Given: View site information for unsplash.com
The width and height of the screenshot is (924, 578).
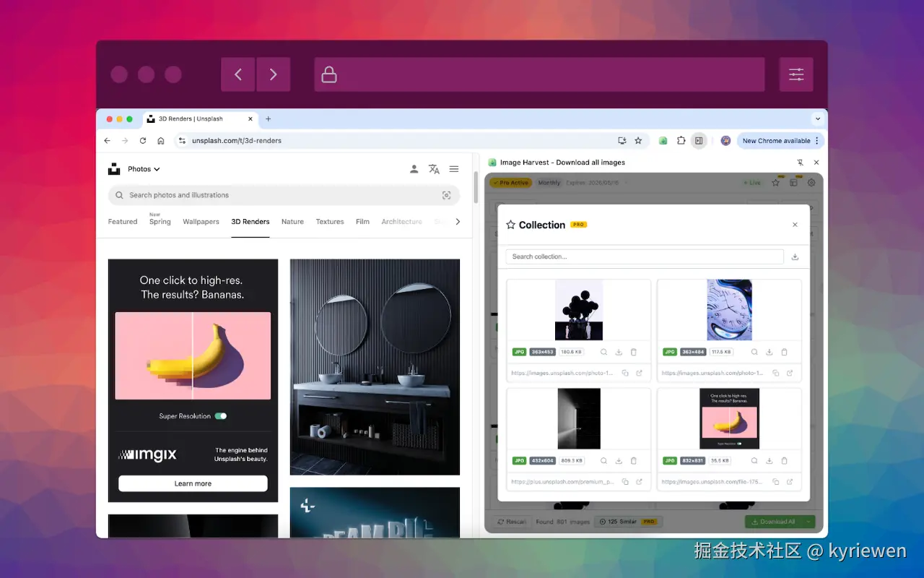Looking at the screenshot, I should tap(182, 141).
